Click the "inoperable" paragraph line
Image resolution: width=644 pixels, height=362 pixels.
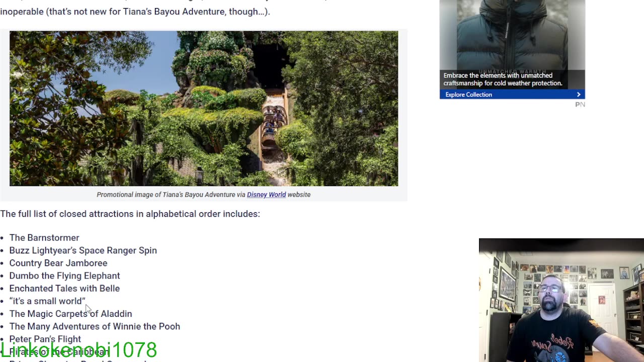135,11
